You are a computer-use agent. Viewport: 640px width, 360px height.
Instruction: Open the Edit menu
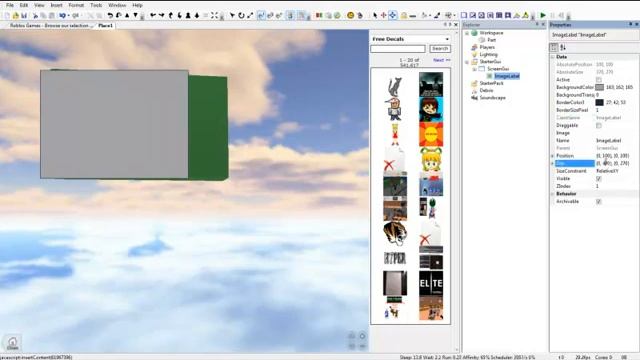(x=24, y=5)
